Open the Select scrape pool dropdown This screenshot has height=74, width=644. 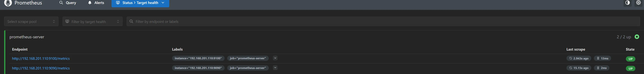31,21
